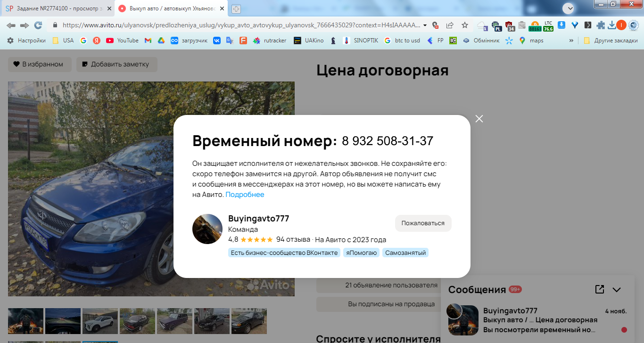Screen dimensions: 644x343
Task: Bookmark this page with star icon
Action: click(465, 25)
